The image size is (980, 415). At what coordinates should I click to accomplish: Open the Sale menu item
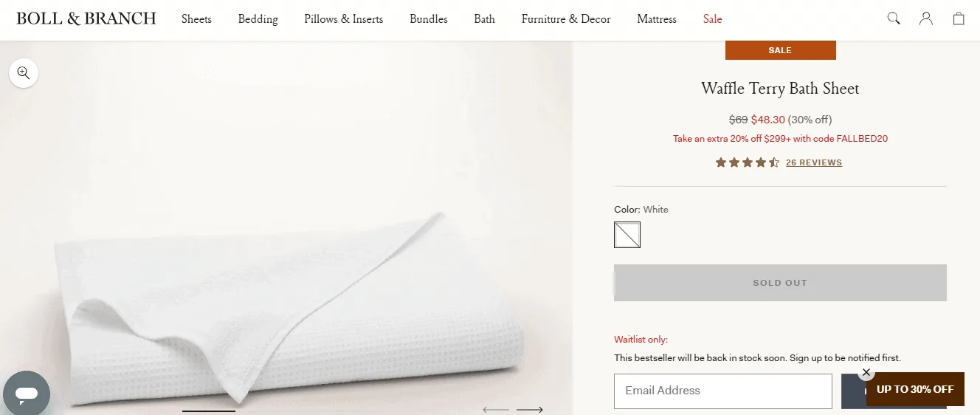pos(712,19)
